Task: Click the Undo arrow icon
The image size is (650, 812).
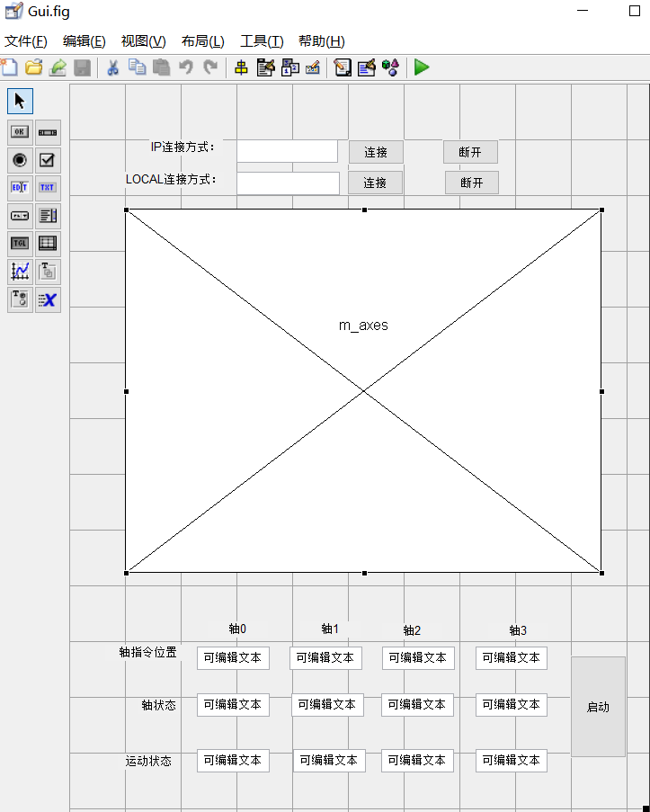Action: 186,67
